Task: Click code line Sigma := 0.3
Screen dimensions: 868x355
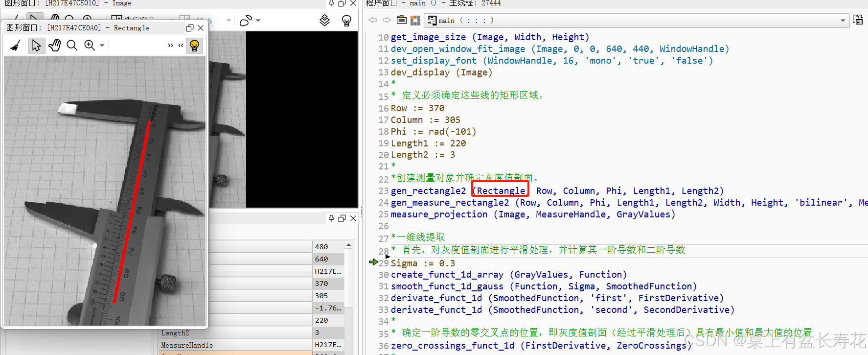Action: [423, 263]
